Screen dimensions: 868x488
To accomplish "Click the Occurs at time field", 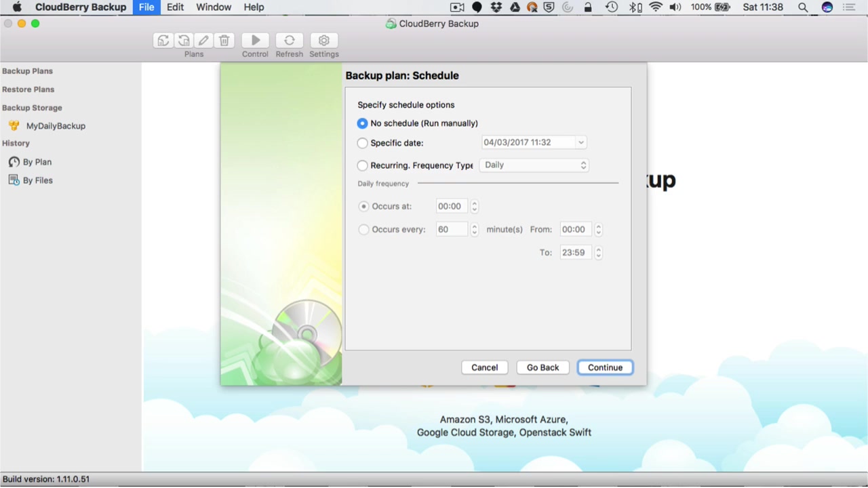I will [x=452, y=207].
